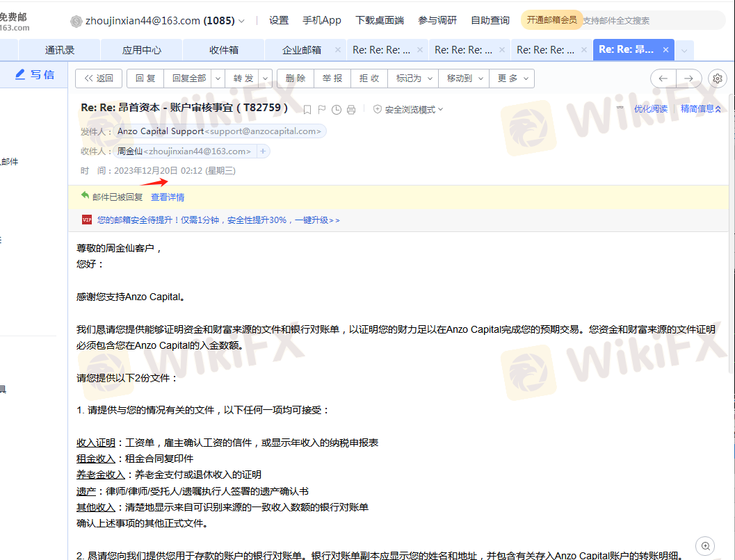Open 手机App link in top bar

(x=321, y=21)
